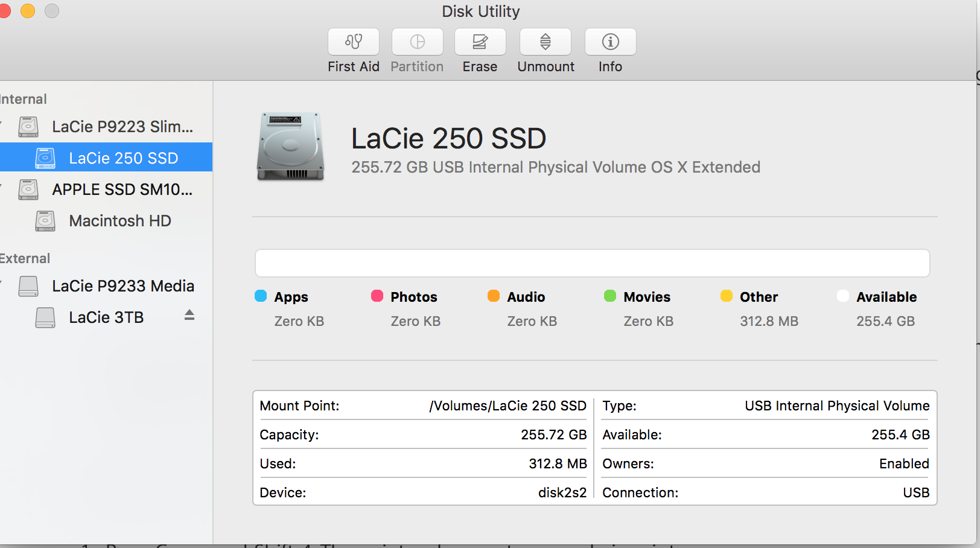The height and width of the screenshot is (548, 980).
Task: Click the pink Photos color dot
Action: (377, 296)
